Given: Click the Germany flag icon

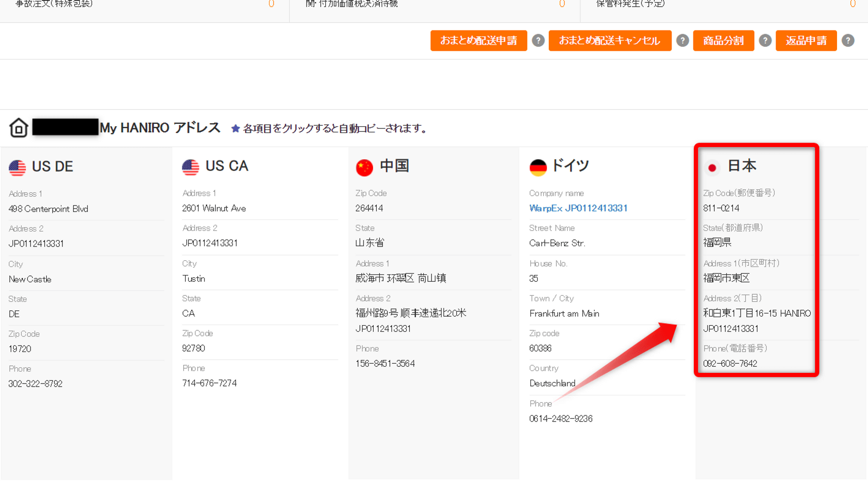Looking at the screenshot, I should click(x=538, y=167).
